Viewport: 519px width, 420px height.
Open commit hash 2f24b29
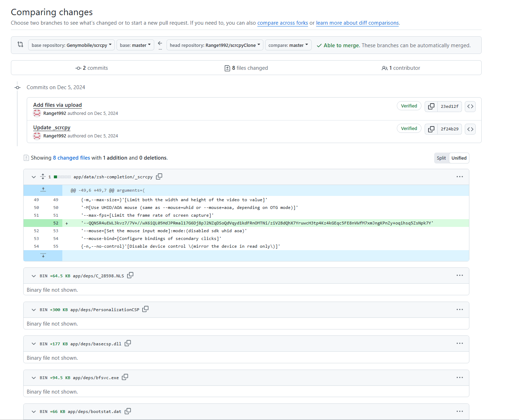pyautogui.click(x=450, y=129)
